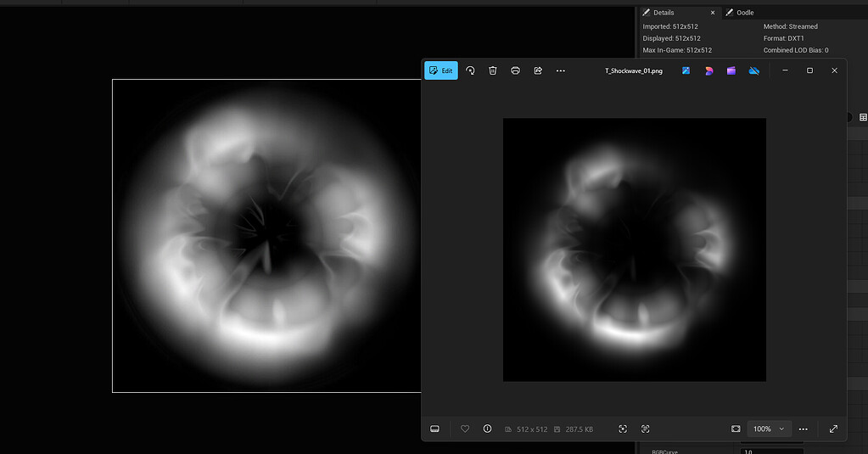This screenshot has height=454, width=868.
Task: Launch Microsoft Designer from toolbar icon
Action: (x=708, y=70)
